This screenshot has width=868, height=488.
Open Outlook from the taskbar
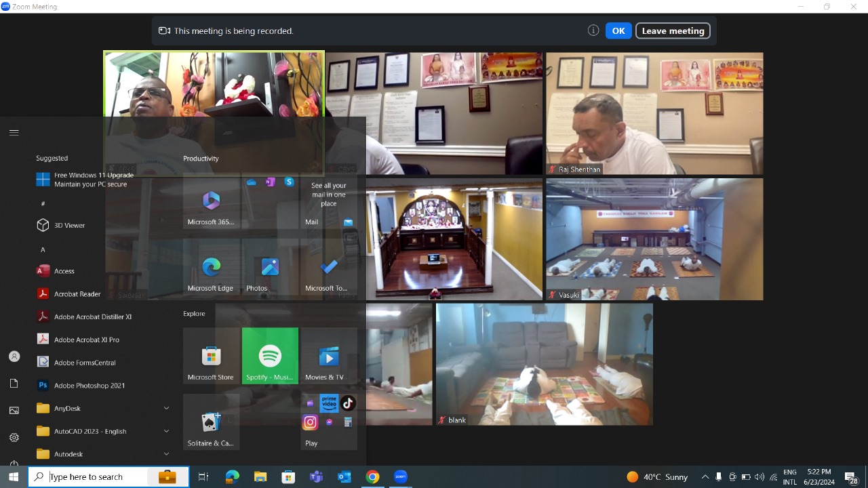(x=344, y=477)
